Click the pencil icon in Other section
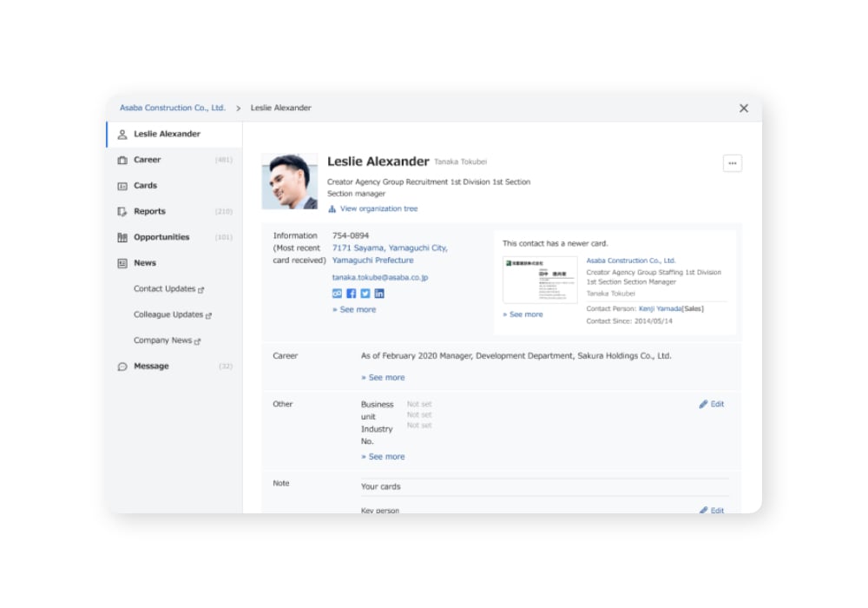 (x=703, y=404)
